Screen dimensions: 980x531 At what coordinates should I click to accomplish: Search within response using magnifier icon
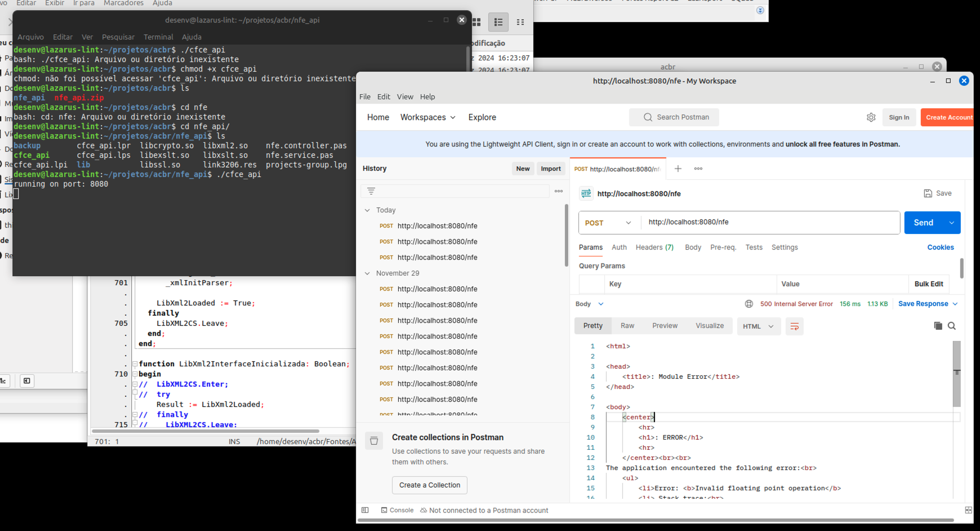click(952, 326)
